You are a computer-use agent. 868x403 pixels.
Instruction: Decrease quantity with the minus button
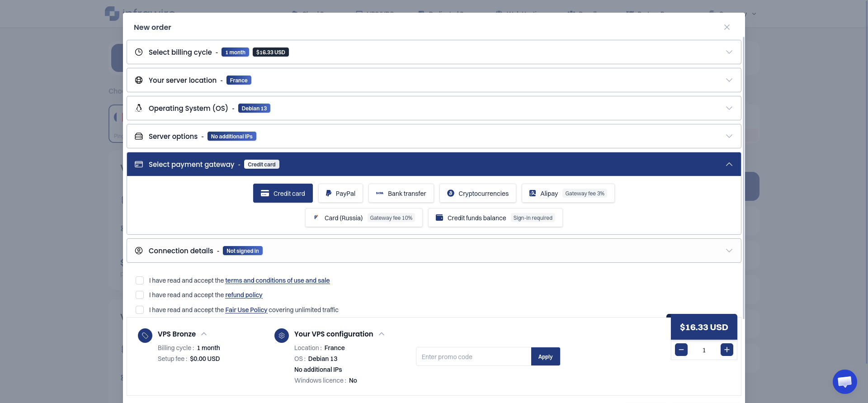681,350
